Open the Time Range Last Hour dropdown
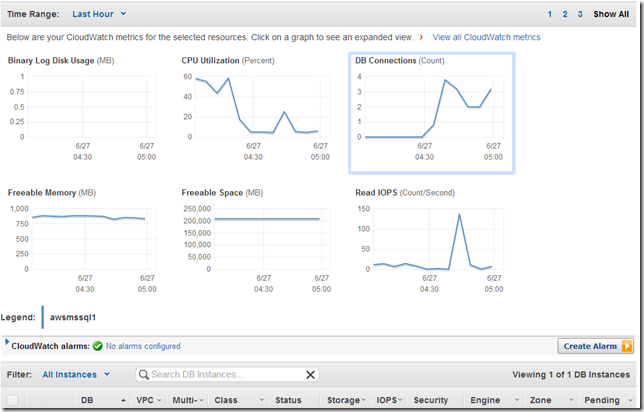644x412 pixels. tap(99, 15)
